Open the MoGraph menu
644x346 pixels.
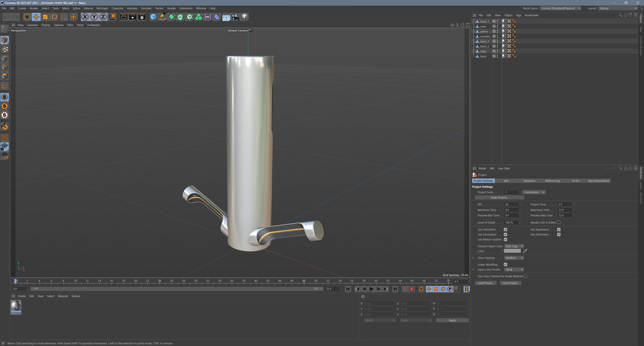point(102,8)
